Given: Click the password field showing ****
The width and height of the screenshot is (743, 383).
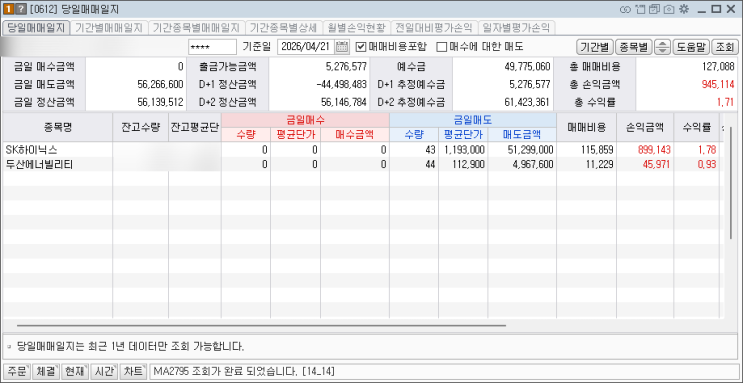Looking at the screenshot, I should 212,46.
